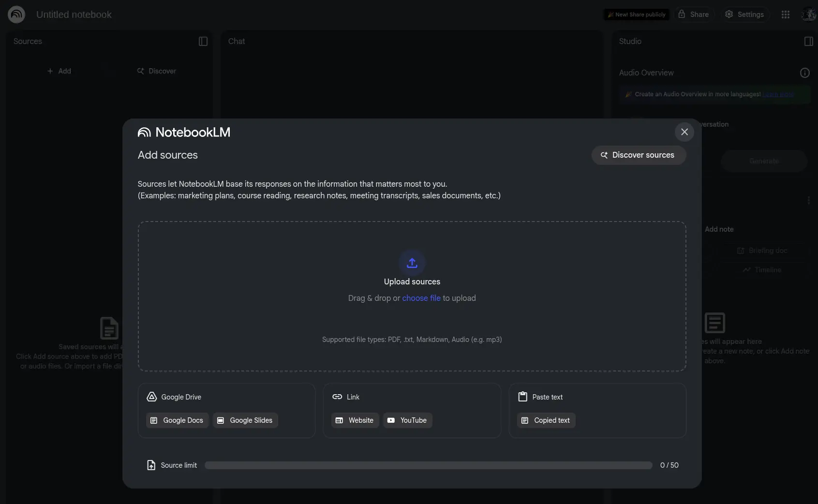The height and width of the screenshot is (504, 818).
Task: Select Google Docs source option
Action: [177, 420]
